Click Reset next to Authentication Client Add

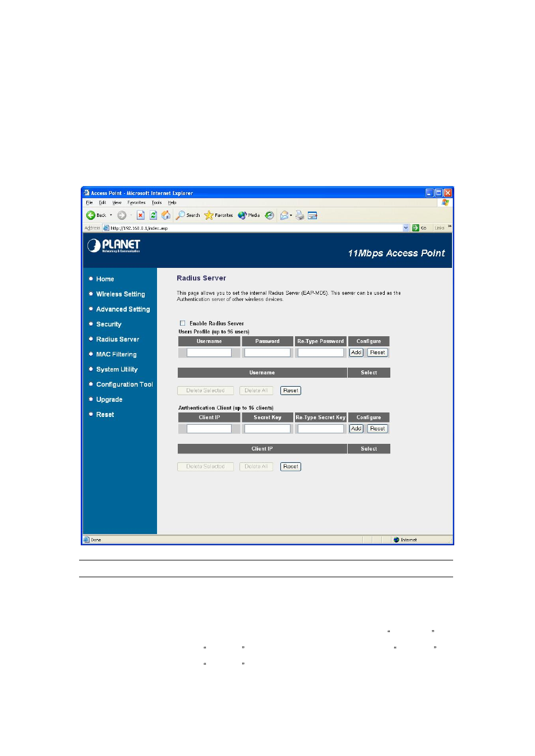coord(377,429)
